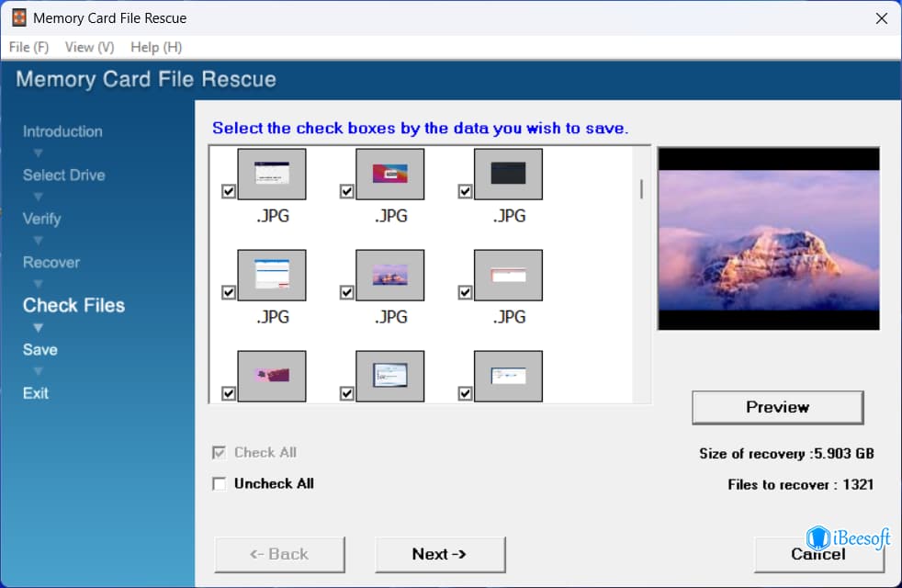The width and height of the screenshot is (902, 588).
Task: Click the Next button to continue
Action: point(440,554)
